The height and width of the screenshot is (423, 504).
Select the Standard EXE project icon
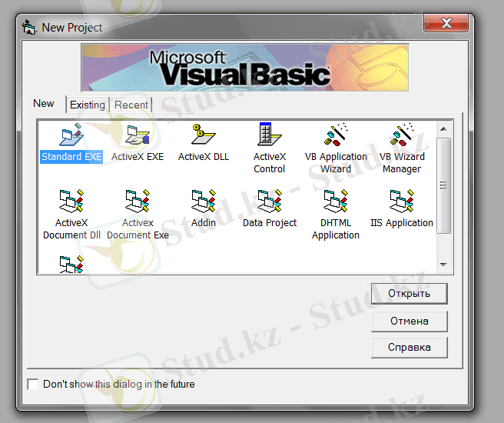point(71,135)
